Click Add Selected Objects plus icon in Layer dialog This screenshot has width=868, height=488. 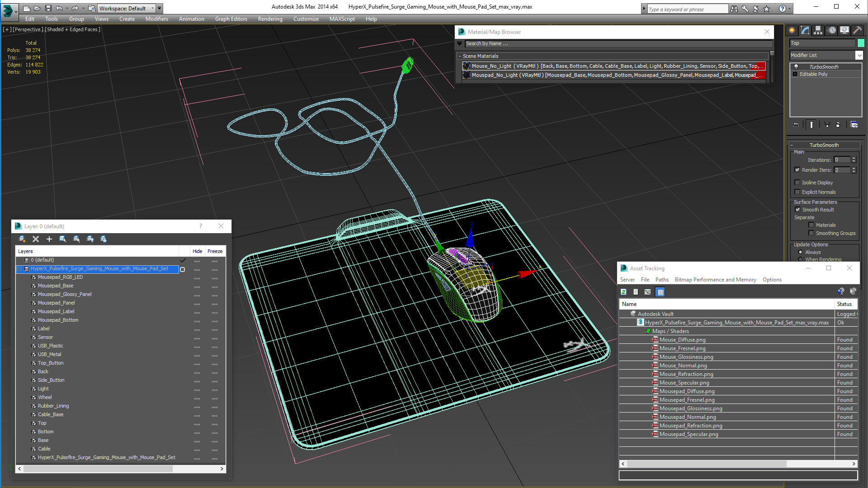49,239
